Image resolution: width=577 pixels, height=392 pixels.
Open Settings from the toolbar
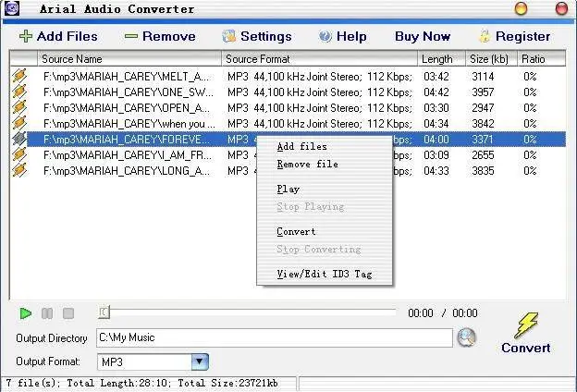click(257, 36)
